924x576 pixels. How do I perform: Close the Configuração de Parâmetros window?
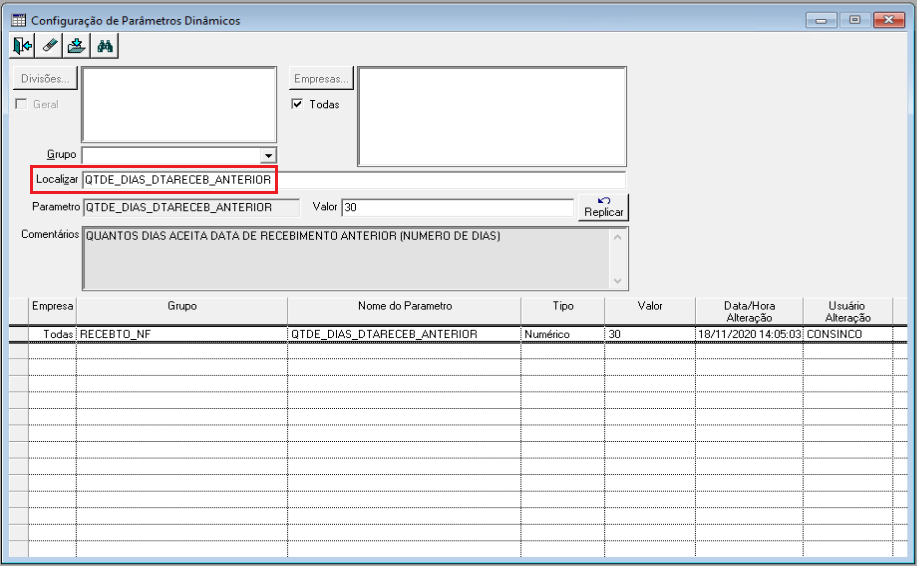[889, 21]
